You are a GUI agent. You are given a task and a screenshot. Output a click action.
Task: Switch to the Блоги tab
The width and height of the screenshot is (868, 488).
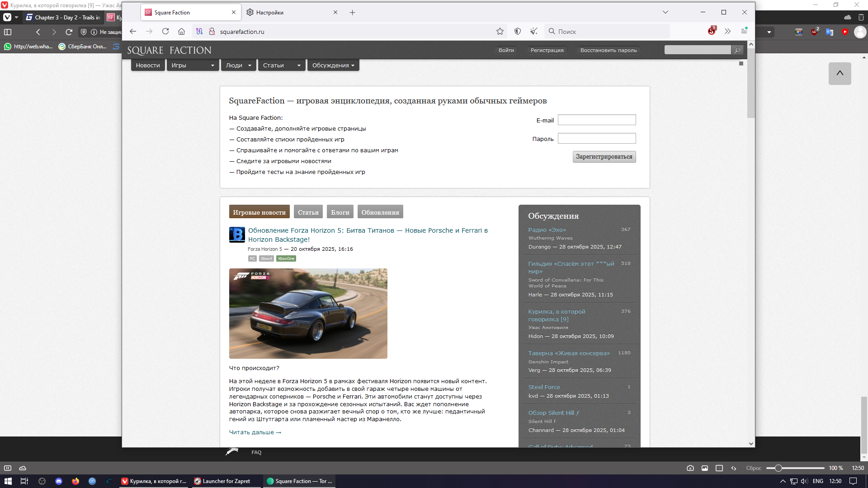[340, 212]
